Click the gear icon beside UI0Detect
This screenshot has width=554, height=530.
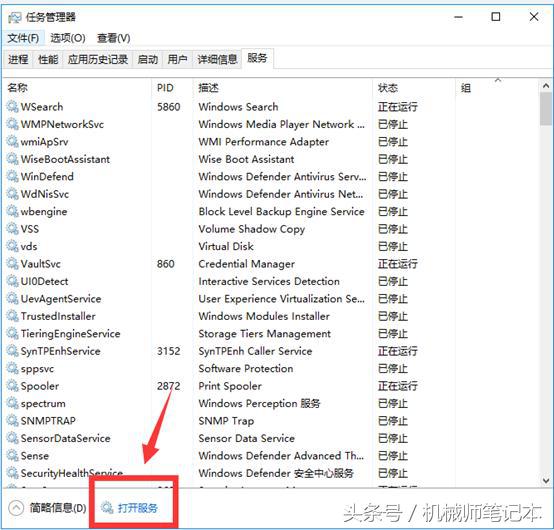point(12,281)
